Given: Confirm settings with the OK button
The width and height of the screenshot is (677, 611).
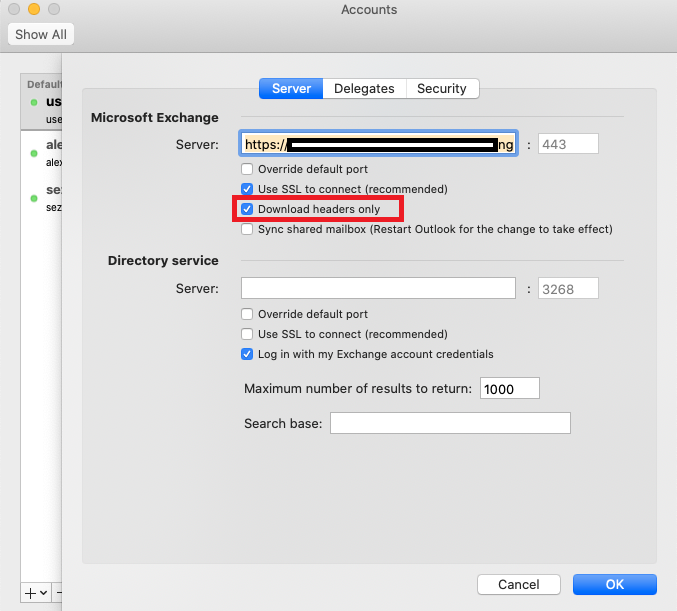Looking at the screenshot, I should (614, 584).
